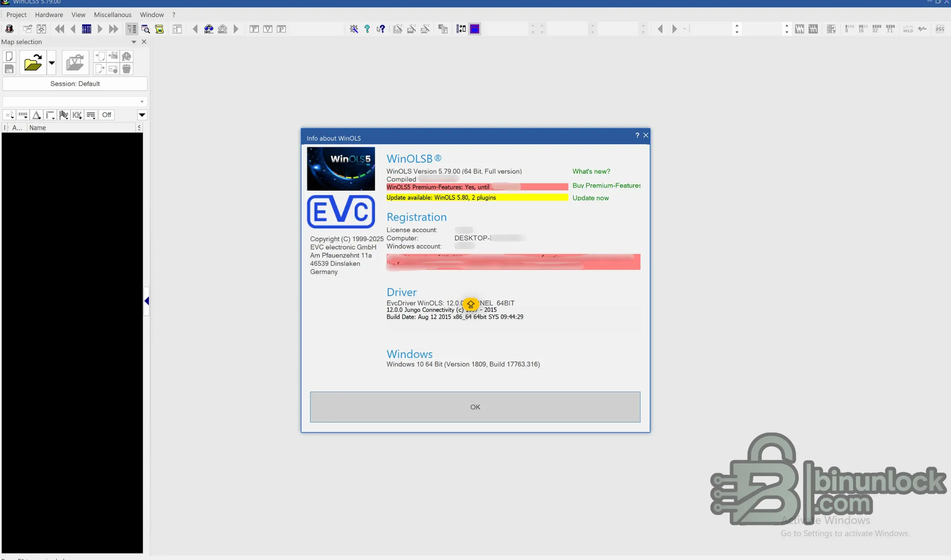Close the Map selection panel
Screen dimensions: 951x560
(144, 42)
